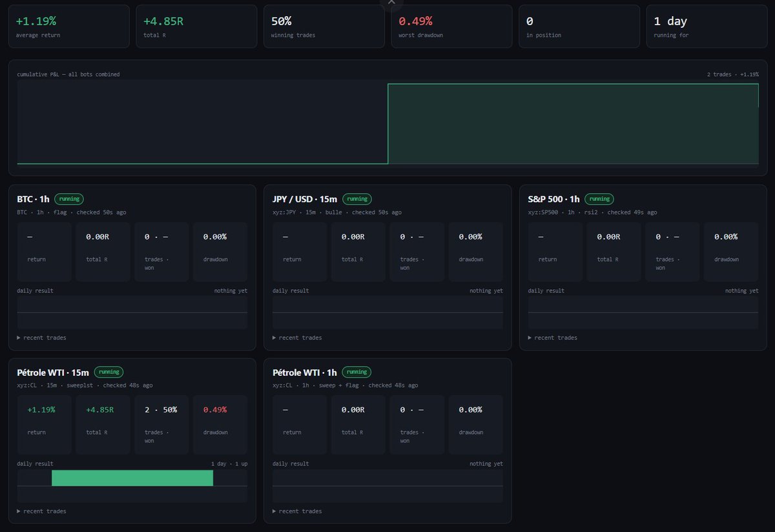The image size is (775, 532).
Task: Click +1.19% return tile in Pétrole WTI 15m
Action: (44, 425)
